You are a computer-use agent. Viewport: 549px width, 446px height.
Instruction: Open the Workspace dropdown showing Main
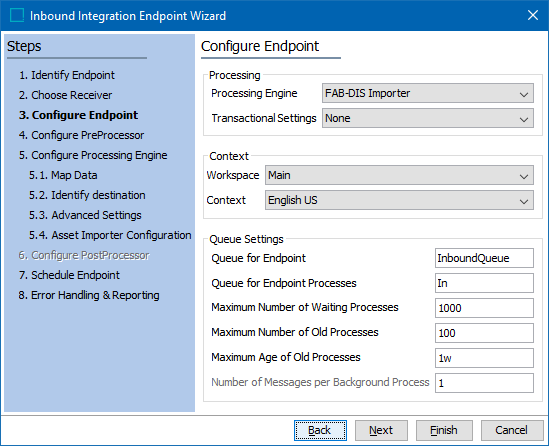(399, 175)
